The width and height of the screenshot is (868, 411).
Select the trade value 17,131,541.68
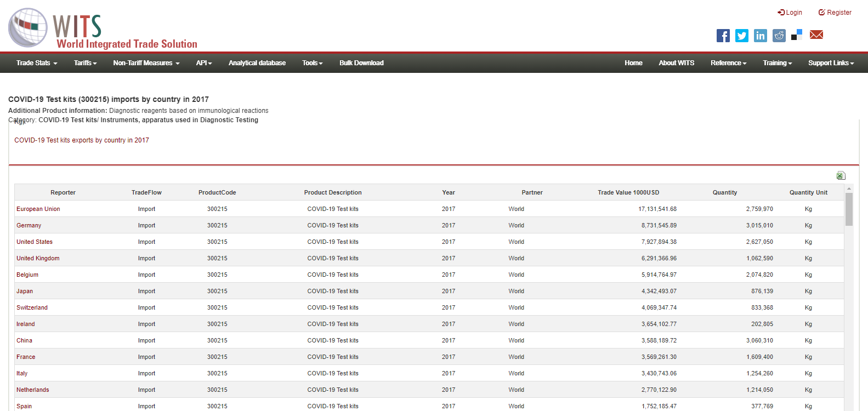(x=657, y=209)
